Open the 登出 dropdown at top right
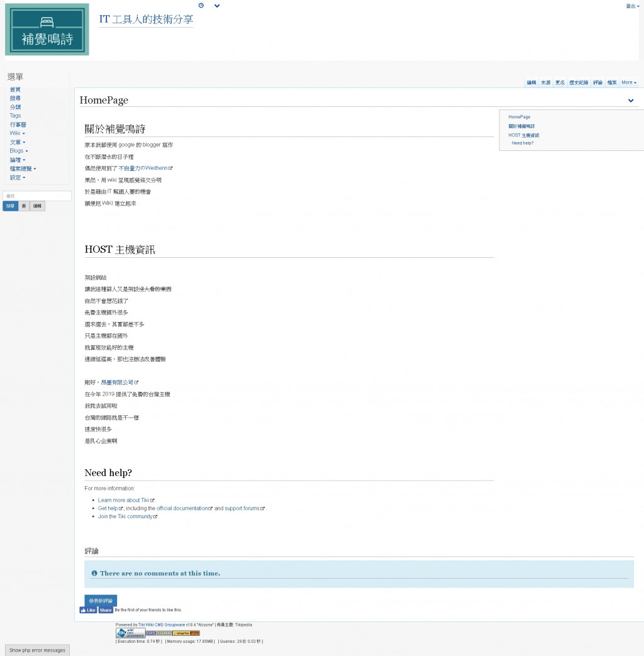This screenshot has width=644, height=656. pyautogui.click(x=632, y=6)
